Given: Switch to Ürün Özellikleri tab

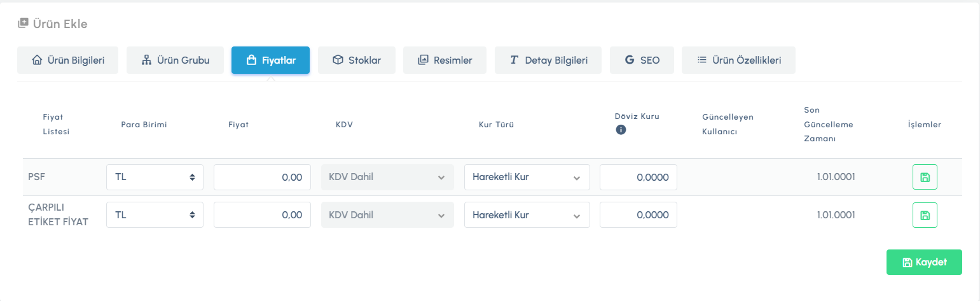Looking at the screenshot, I should pos(738,60).
